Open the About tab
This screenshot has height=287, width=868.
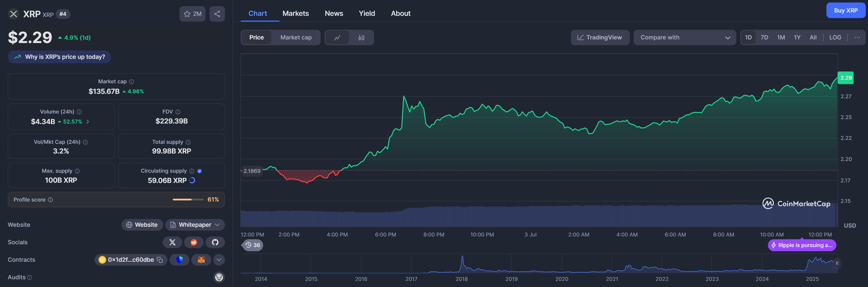(401, 14)
